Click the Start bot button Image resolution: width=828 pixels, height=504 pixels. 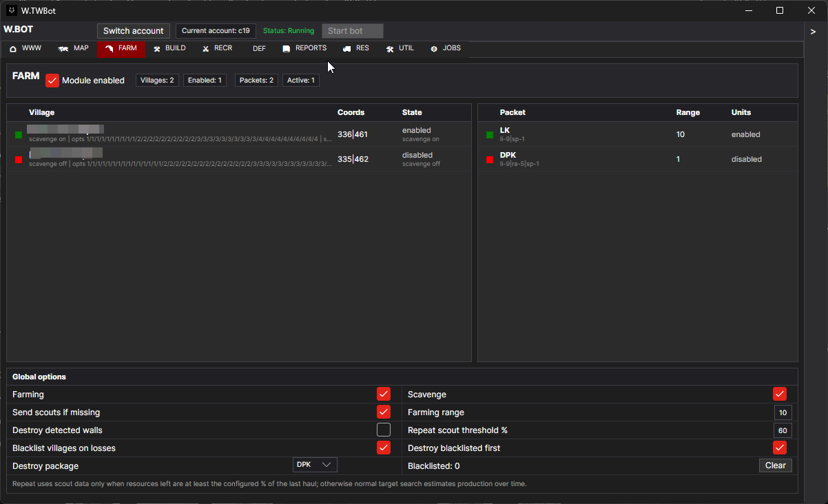pos(353,31)
